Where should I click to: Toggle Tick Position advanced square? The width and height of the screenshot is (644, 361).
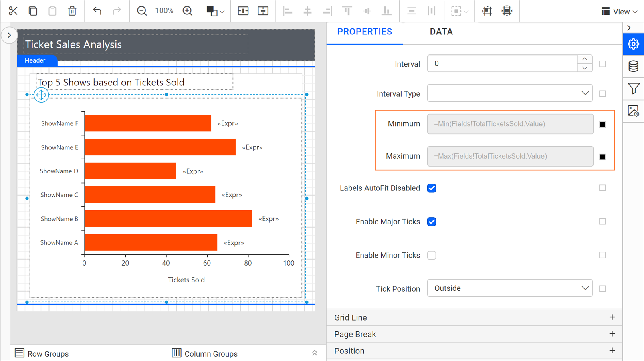[x=602, y=288]
